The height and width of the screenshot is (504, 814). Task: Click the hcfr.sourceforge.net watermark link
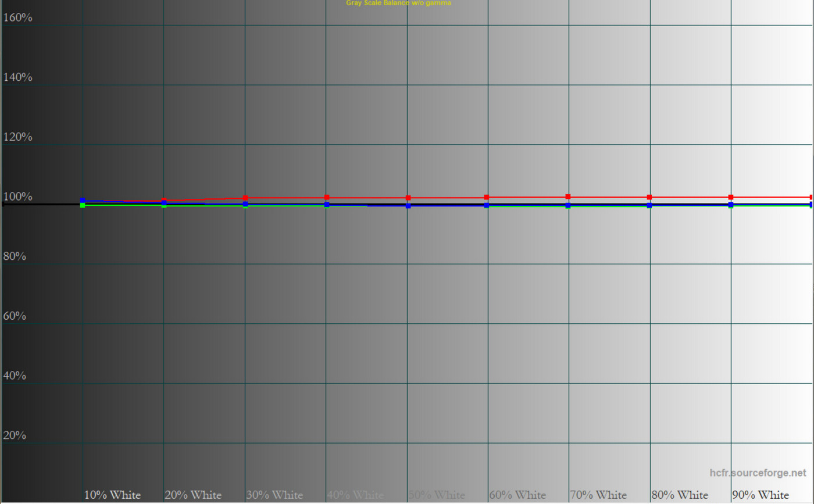[x=758, y=473]
